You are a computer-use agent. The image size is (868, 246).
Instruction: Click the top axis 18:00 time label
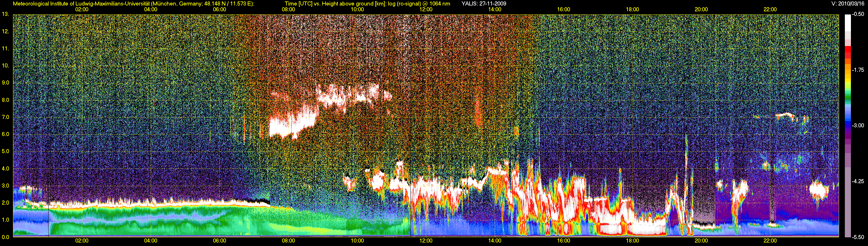click(x=632, y=10)
